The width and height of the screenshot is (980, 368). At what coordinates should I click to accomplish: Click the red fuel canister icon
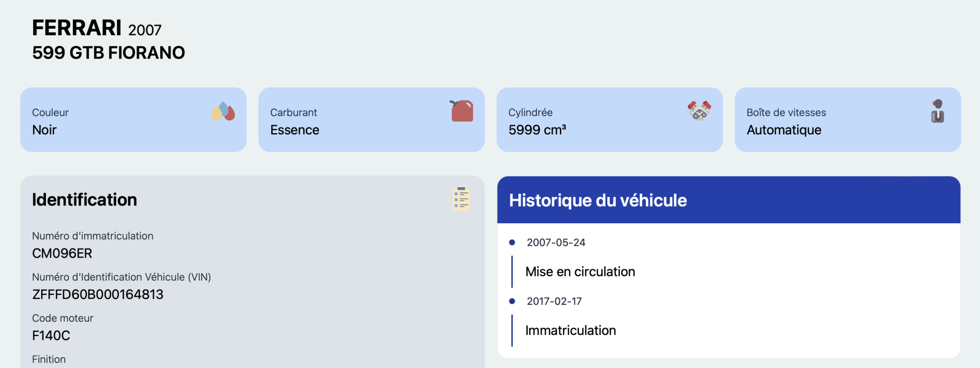(x=461, y=111)
